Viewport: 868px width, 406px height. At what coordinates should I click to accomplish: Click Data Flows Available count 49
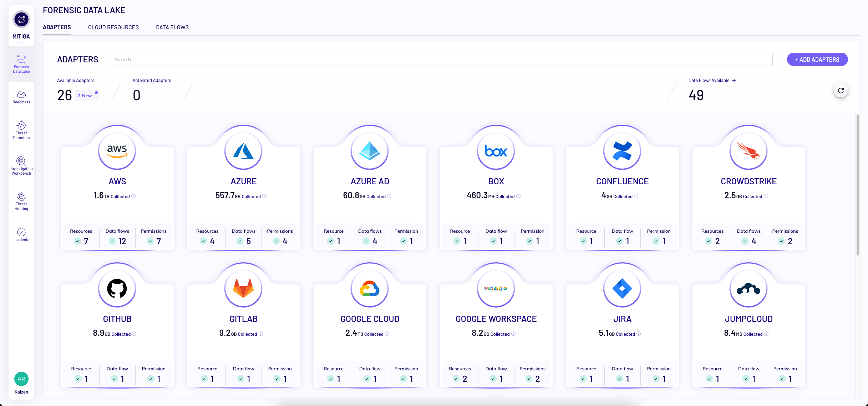[x=696, y=95]
